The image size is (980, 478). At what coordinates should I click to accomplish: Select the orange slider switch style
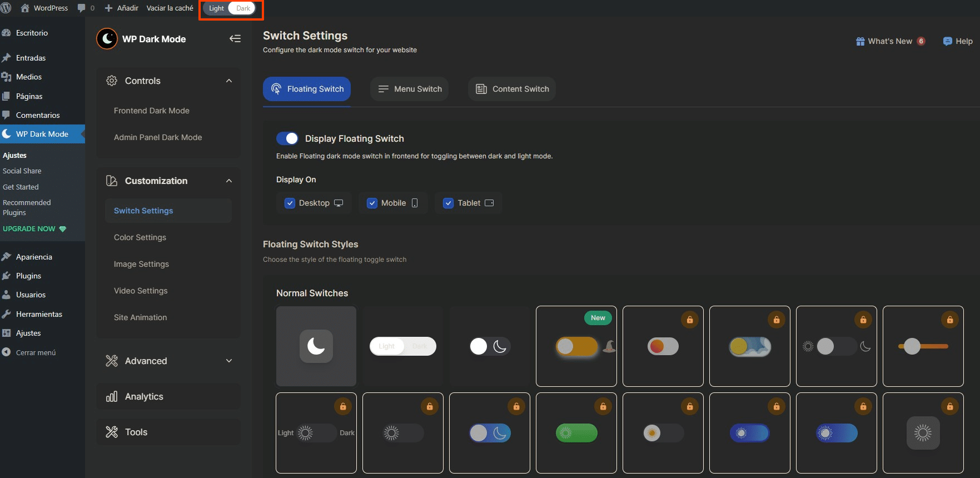(x=923, y=346)
